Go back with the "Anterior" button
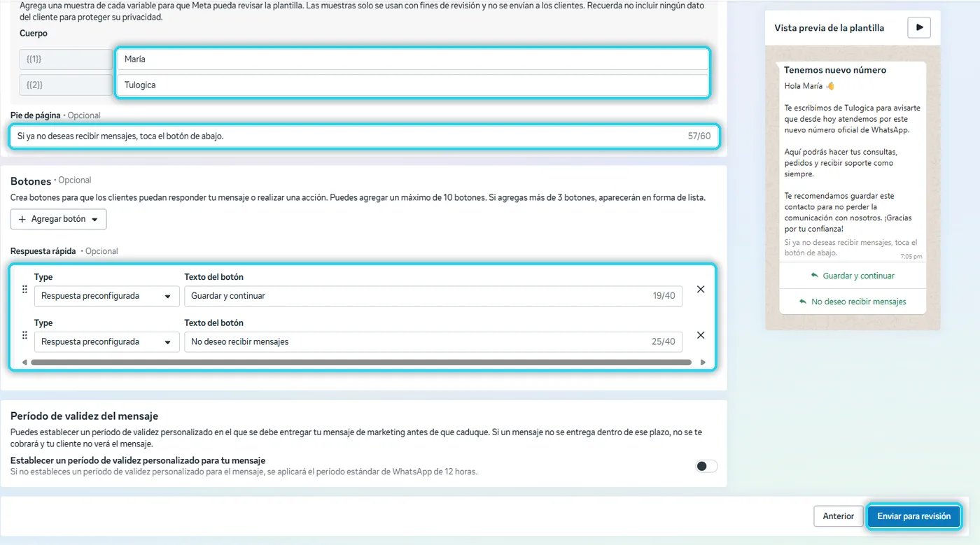The image size is (980, 545). (838, 516)
